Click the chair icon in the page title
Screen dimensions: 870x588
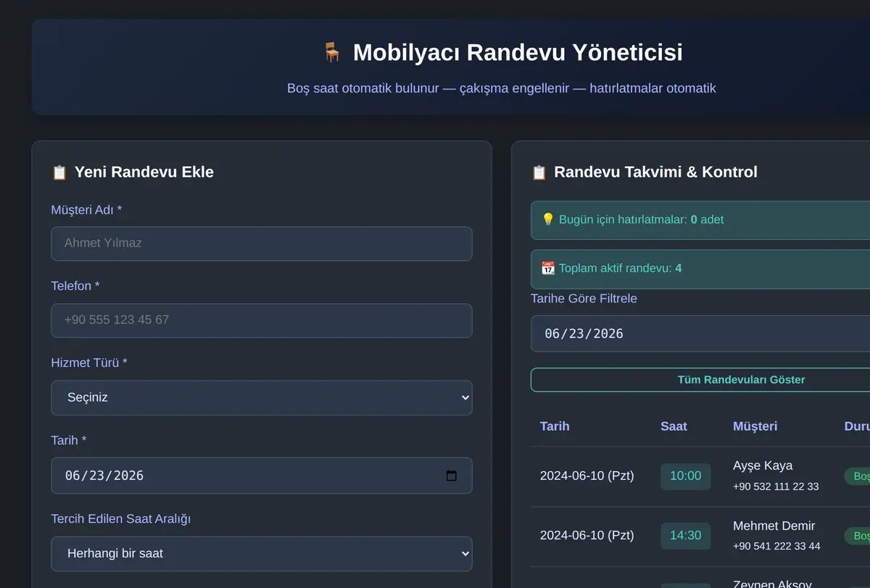click(x=332, y=52)
